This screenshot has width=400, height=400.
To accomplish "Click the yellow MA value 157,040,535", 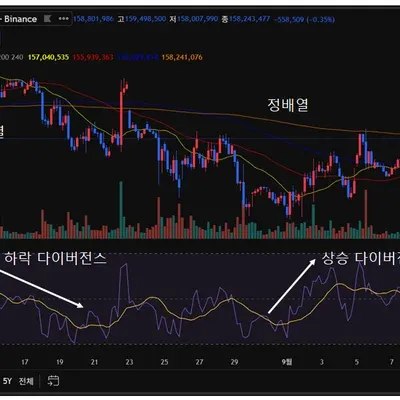I will 48,57.
